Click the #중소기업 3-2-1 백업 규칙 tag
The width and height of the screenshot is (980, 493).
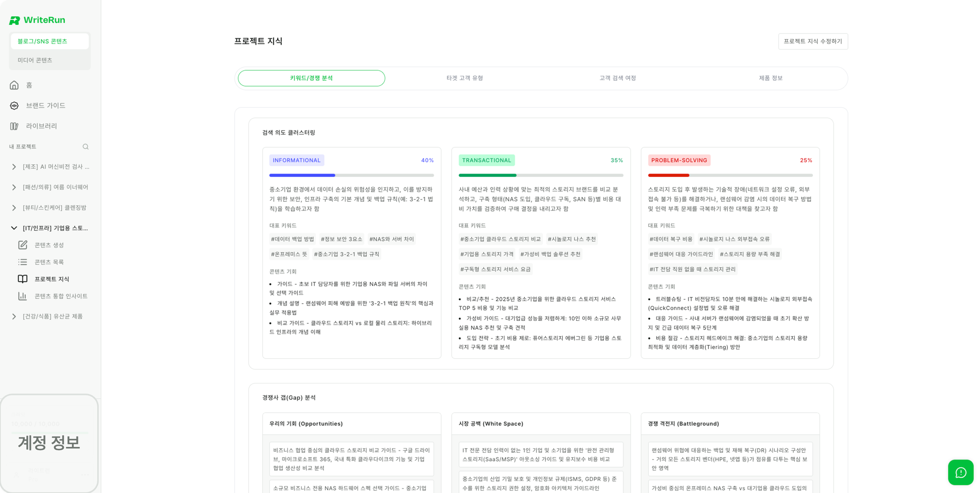click(346, 254)
